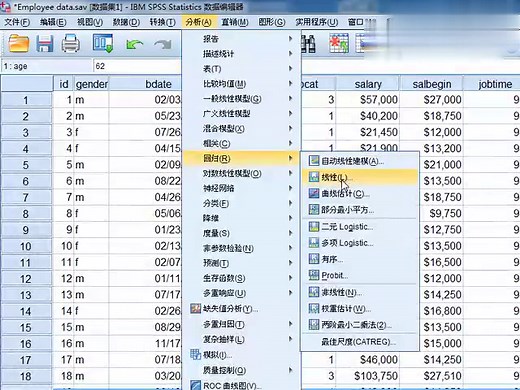
Task: Expand the 混合模型(X) submenu arrow
Action: (x=291, y=128)
